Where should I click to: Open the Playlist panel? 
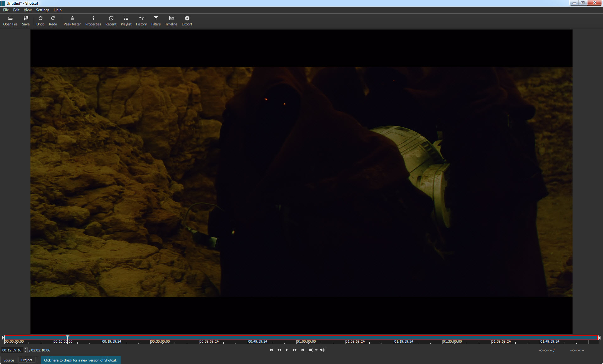pos(126,21)
